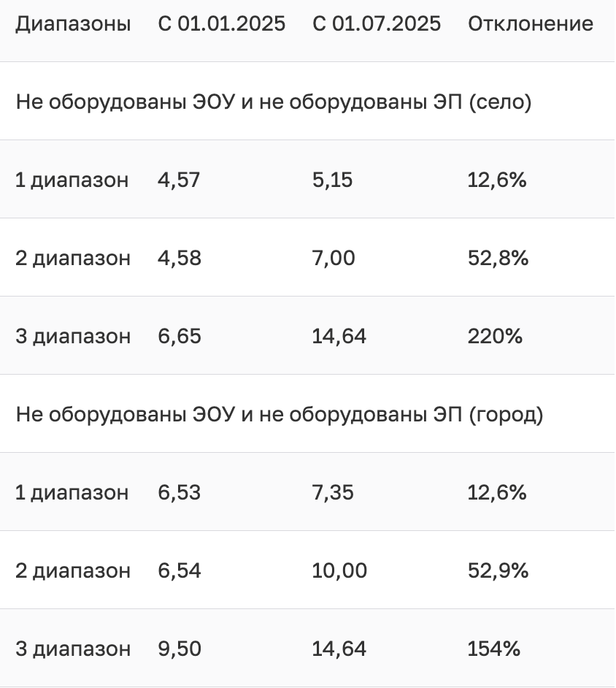Click the 7,00 value cell
This screenshot has width=616, height=688.
334,258
